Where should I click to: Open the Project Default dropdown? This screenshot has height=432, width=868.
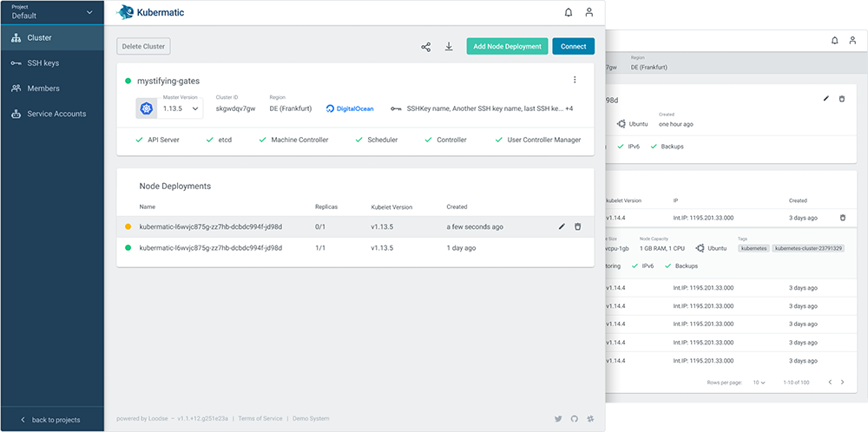click(52, 12)
